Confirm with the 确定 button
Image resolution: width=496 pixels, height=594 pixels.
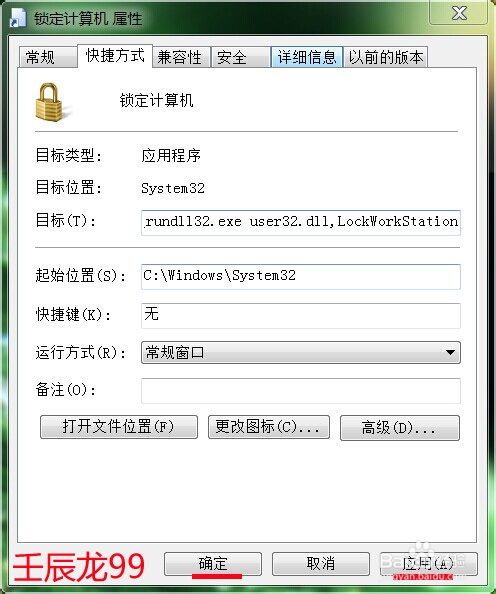tap(213, 564)
